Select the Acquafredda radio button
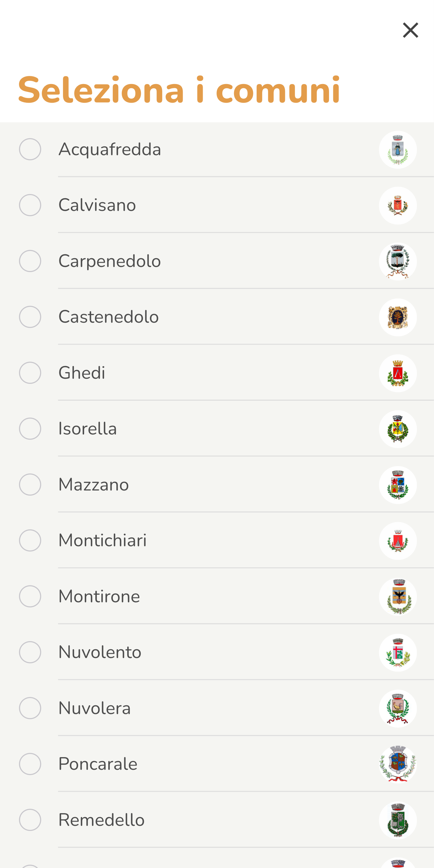Viewport: 434px width, 868px height. coord(30,149)
